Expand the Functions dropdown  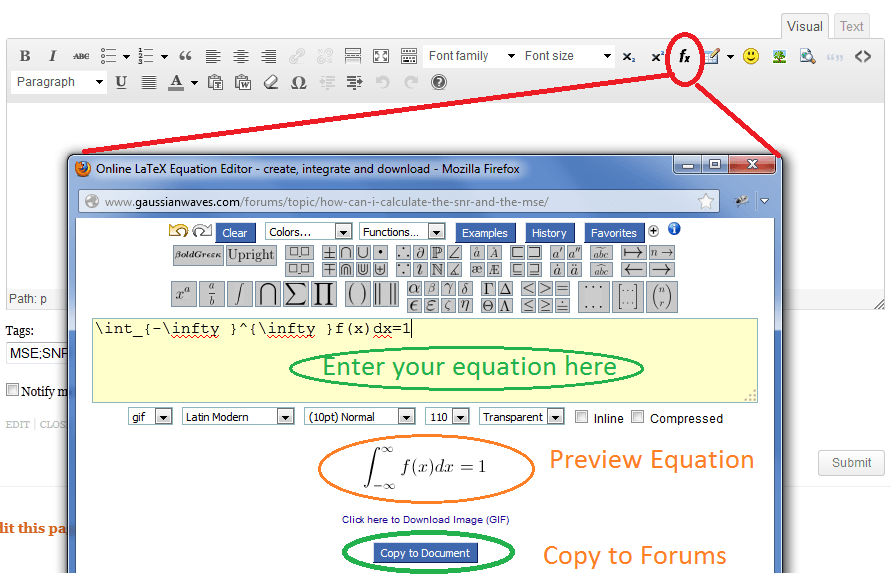pos(402,232)
